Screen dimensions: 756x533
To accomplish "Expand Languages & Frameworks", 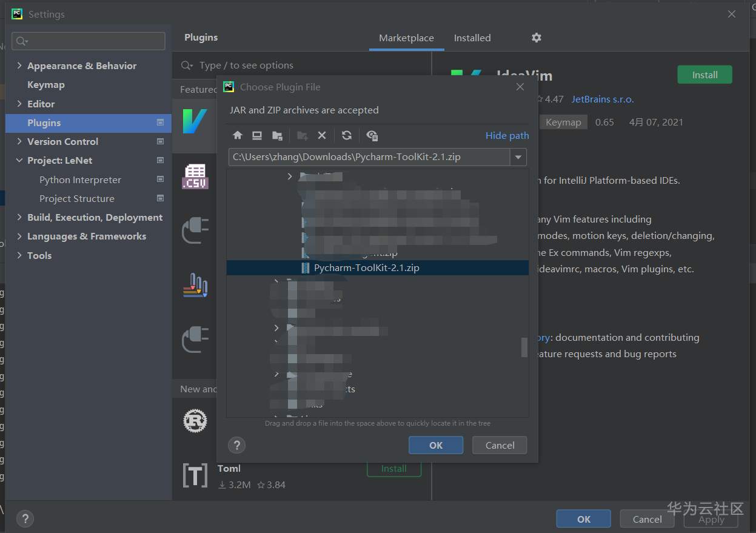I will 19,236.
